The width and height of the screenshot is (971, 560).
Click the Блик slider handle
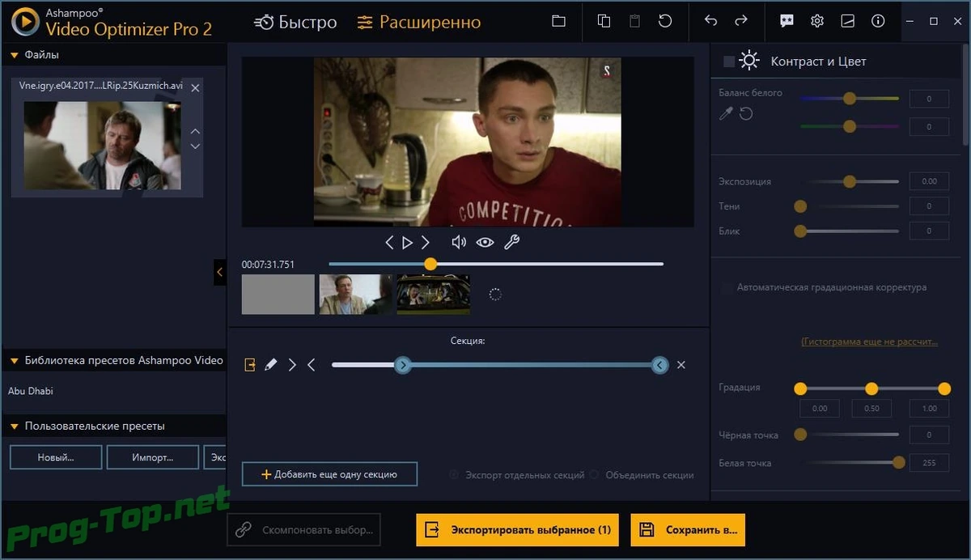point(800,231)
